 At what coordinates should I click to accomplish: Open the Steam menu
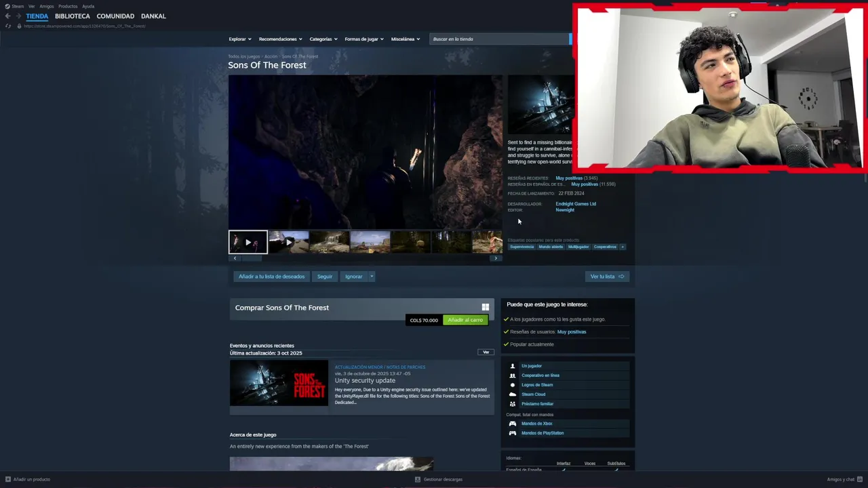point(18,6)
